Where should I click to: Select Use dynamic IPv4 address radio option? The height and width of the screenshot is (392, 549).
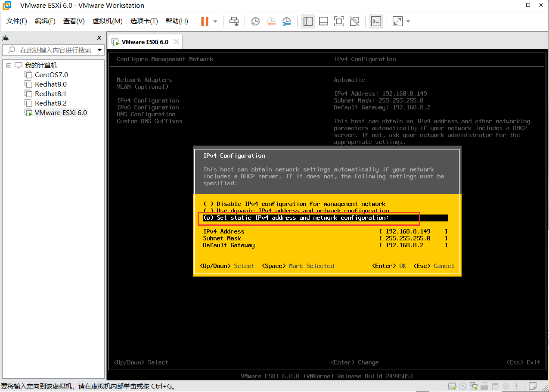(296, 211)
